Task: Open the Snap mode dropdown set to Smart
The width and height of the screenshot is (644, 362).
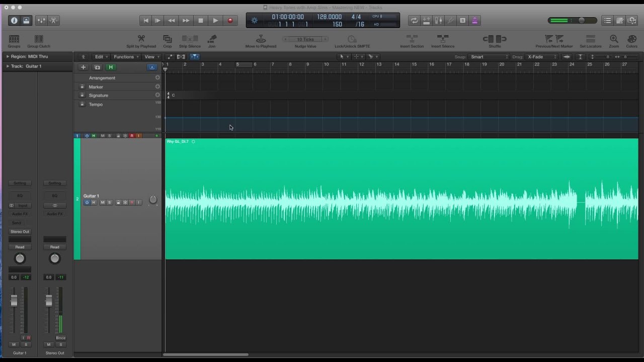Action: coord(489,57)
